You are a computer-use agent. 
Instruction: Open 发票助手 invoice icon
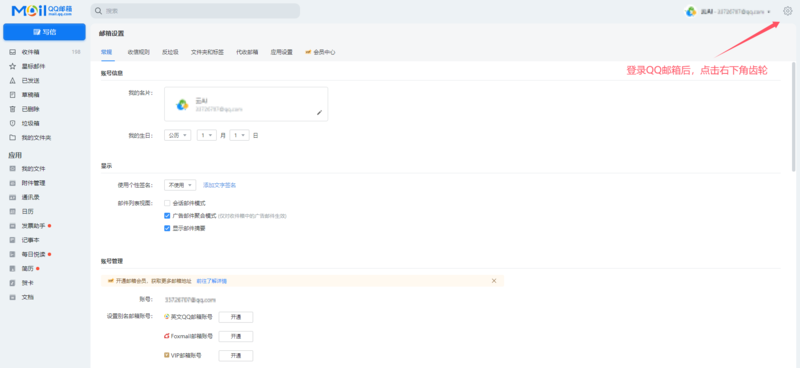13,226
